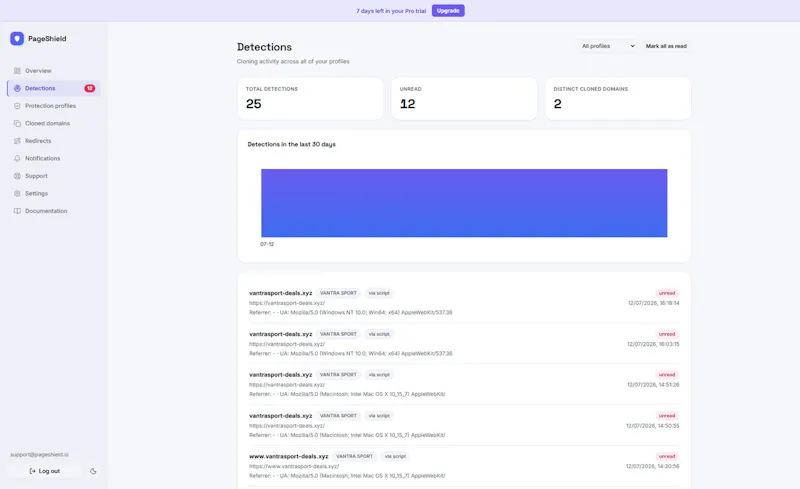
Task: Open detection dated 12/07/2026, 14:50:55
Action: [464, 425]
